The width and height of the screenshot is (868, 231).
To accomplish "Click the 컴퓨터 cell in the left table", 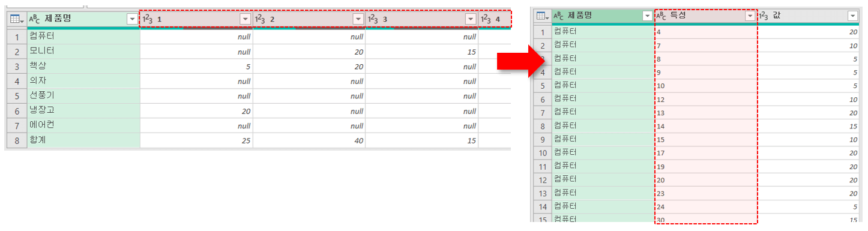I will (x=83, y=37).
